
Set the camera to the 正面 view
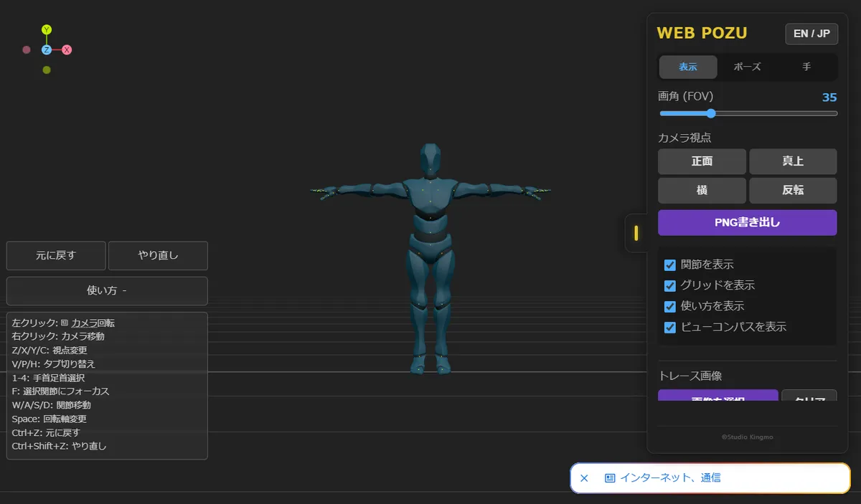pyautogui.click(x=702, y=162)
